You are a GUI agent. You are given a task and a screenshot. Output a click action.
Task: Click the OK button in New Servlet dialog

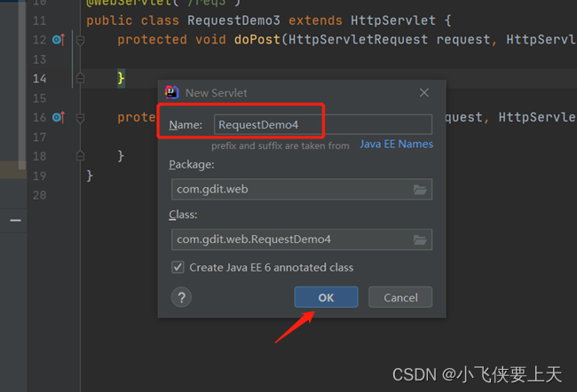click(326, 297)
